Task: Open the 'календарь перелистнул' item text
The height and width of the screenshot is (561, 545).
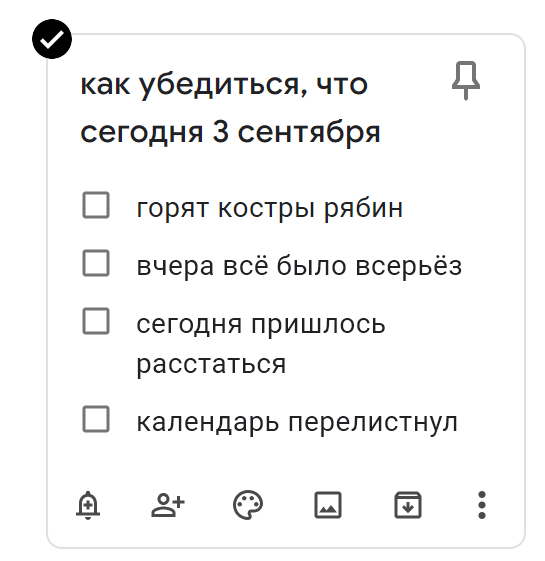Action: point(297,423)
